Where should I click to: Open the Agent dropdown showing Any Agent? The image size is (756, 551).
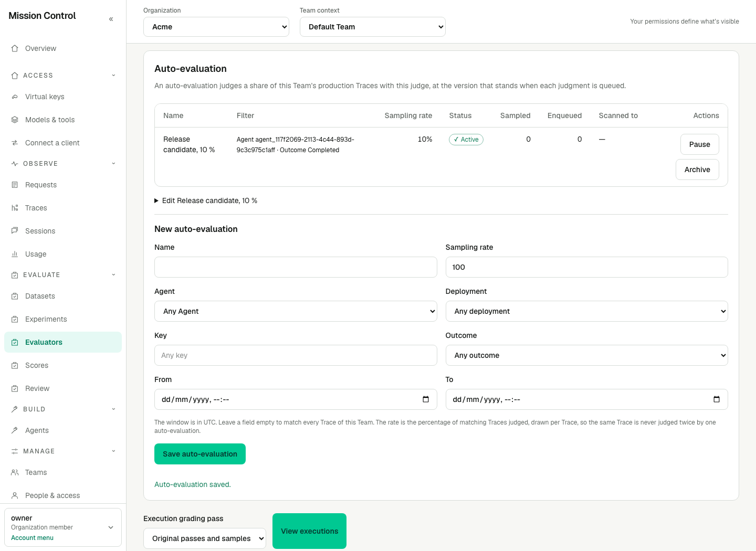pos(296,311)
